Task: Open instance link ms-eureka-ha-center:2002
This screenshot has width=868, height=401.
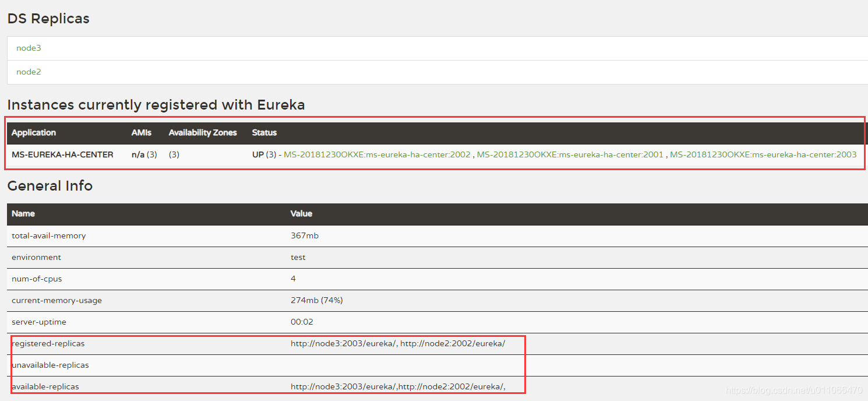Action: [377, 154]
